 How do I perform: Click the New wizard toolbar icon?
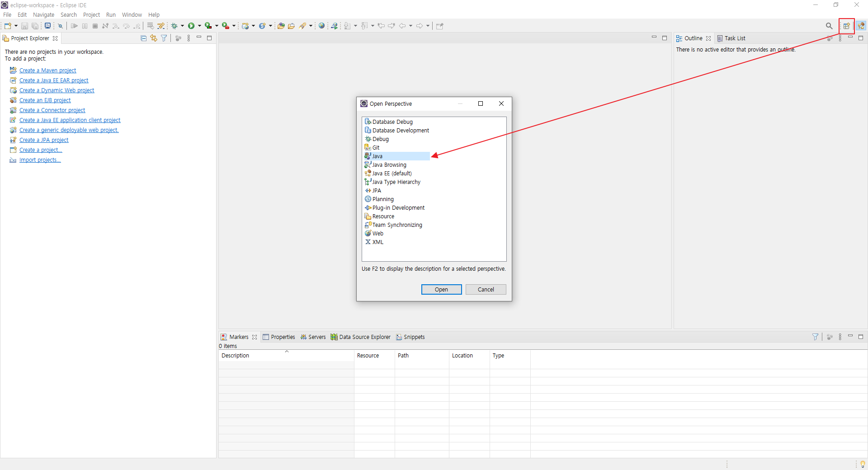coord(8,26)
